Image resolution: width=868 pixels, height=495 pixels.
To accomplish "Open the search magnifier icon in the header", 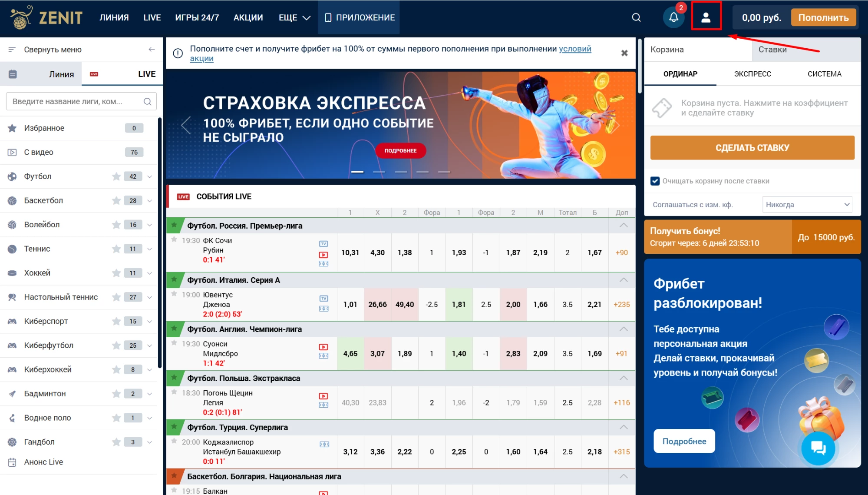I will (x=636, y=18).
